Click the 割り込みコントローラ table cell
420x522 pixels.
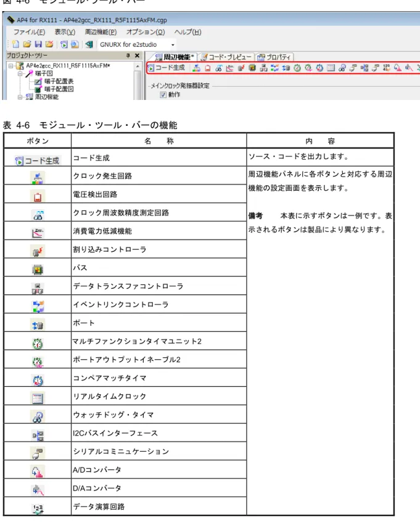coord(159,249)
